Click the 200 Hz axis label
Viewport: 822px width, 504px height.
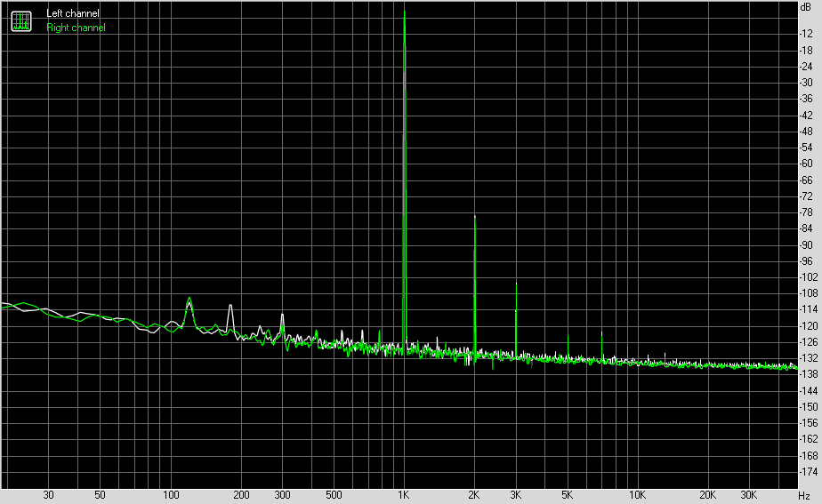click(241, 495)
